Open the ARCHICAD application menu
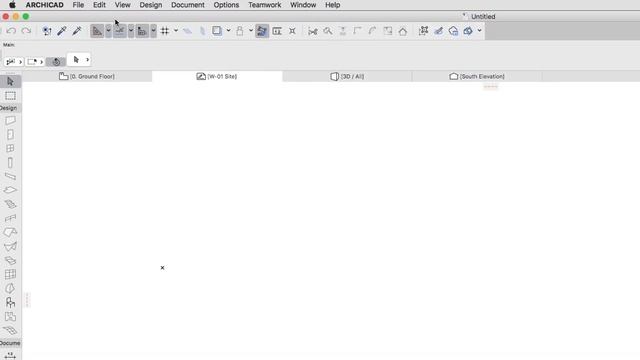 coord(44,5)
